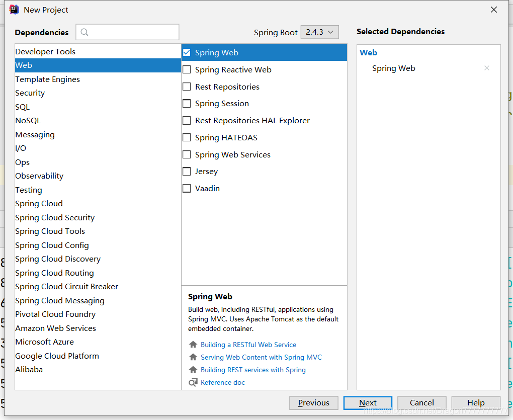
Task: Go back with the Previous button
Action: [x=314, y=403]
